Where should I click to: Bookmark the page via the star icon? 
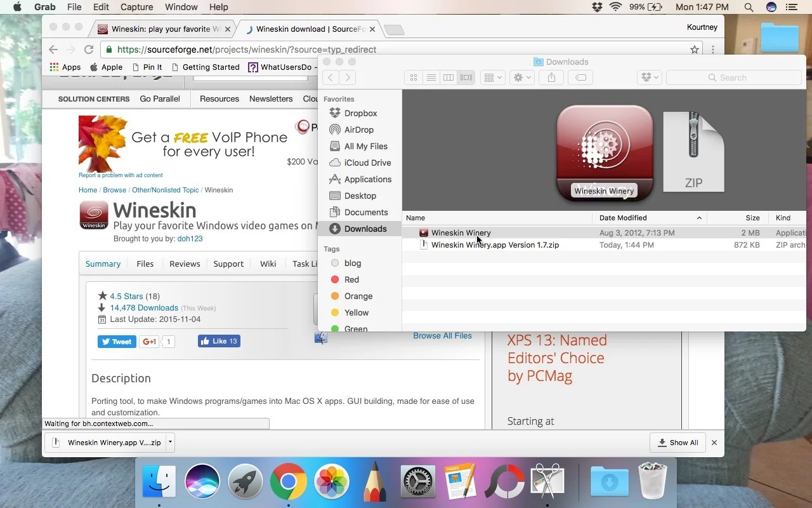click(x=694, y=49)
